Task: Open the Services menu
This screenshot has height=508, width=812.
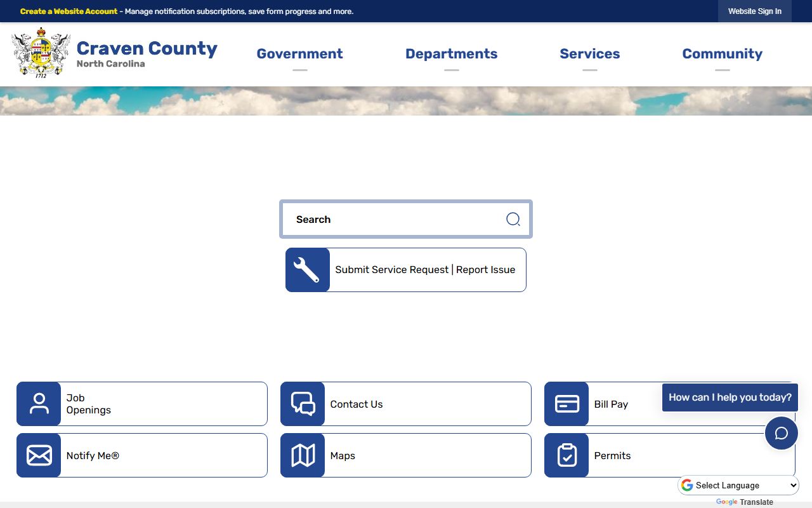Action: tap(589, 54)
